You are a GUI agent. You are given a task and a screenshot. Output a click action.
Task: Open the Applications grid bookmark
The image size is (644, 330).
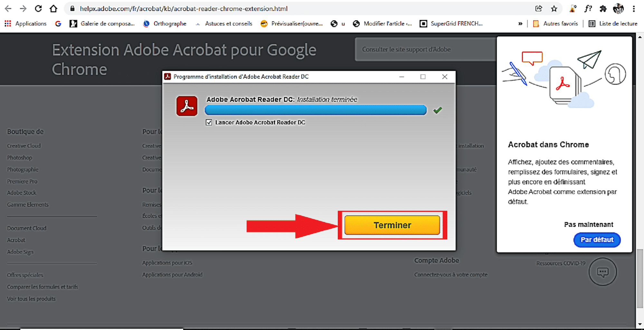pos(25,24)
